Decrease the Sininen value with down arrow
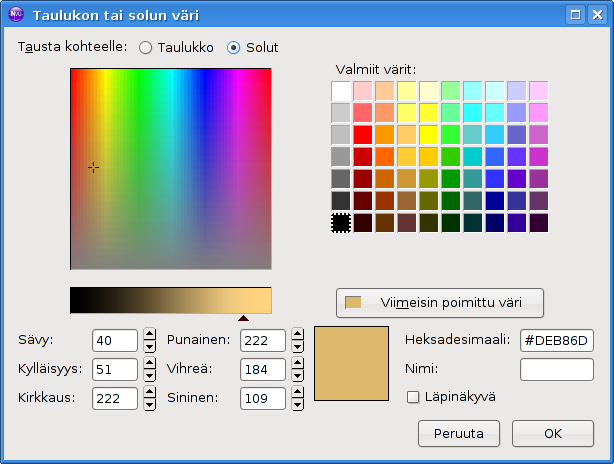 pyautogui.click(x=297, y=405)
